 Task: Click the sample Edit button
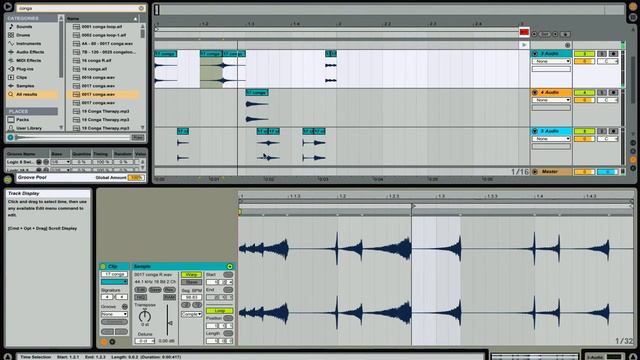[x=140, y=290]
